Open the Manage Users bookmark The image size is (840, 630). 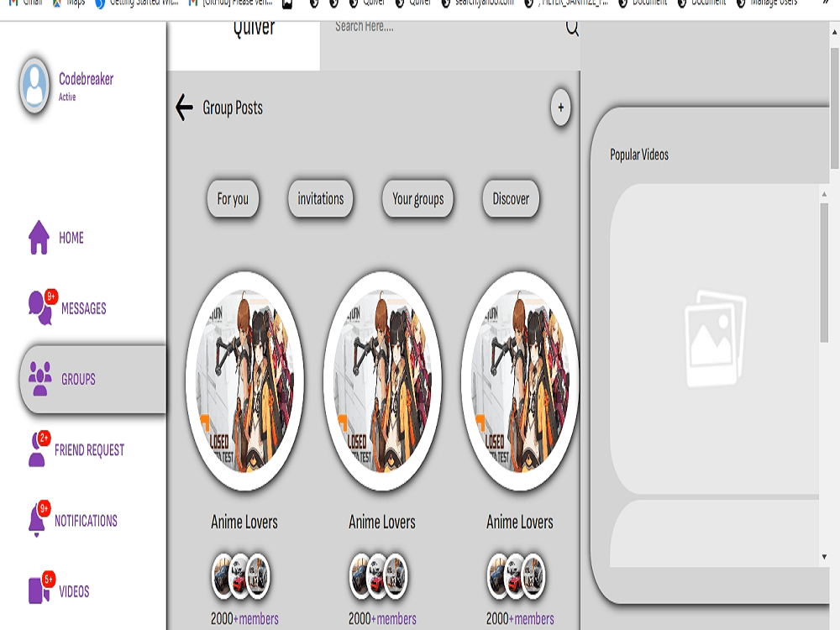click(x=767, y=3)
